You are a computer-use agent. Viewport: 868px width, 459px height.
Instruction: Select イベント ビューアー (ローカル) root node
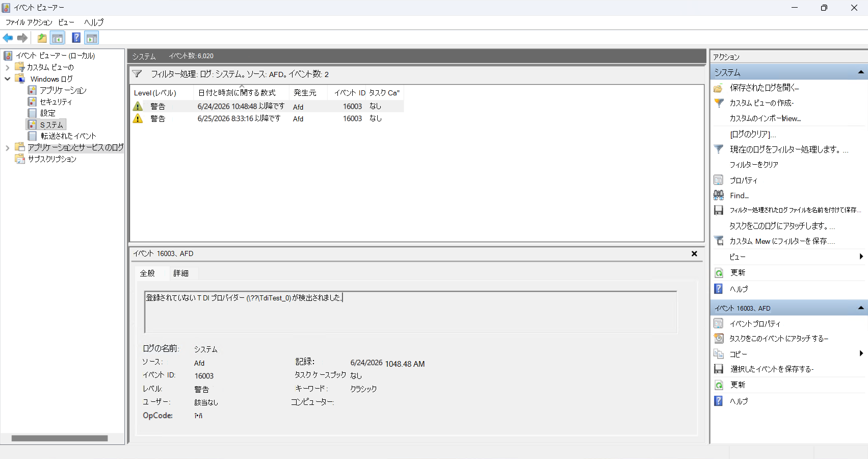pyautogui.click(x=55, y=56)
